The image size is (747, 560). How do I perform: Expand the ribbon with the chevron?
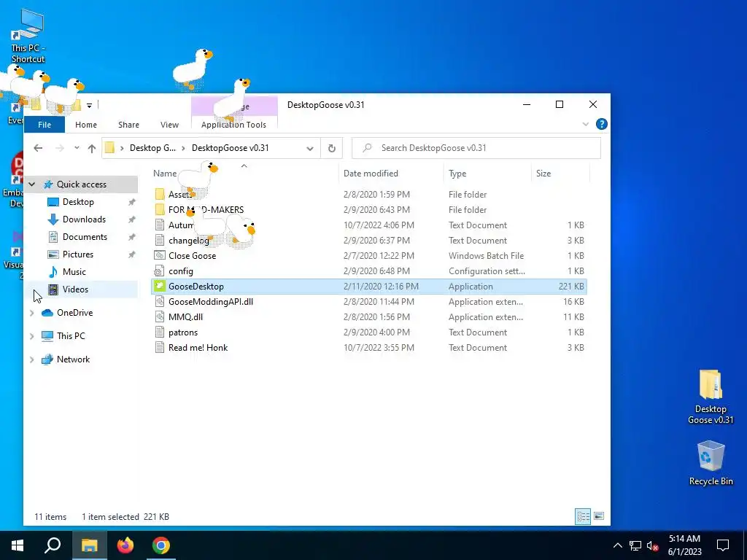(x=585, y=124)
